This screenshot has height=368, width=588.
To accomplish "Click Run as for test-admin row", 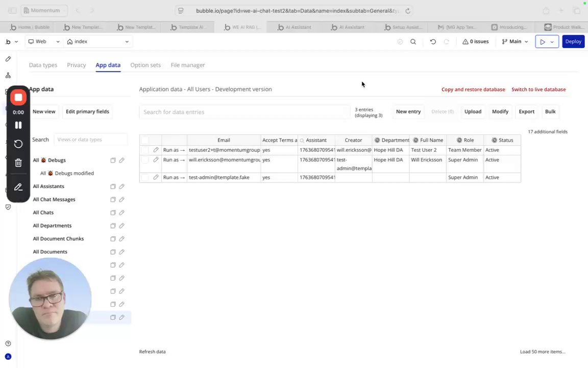I will 174,177.
